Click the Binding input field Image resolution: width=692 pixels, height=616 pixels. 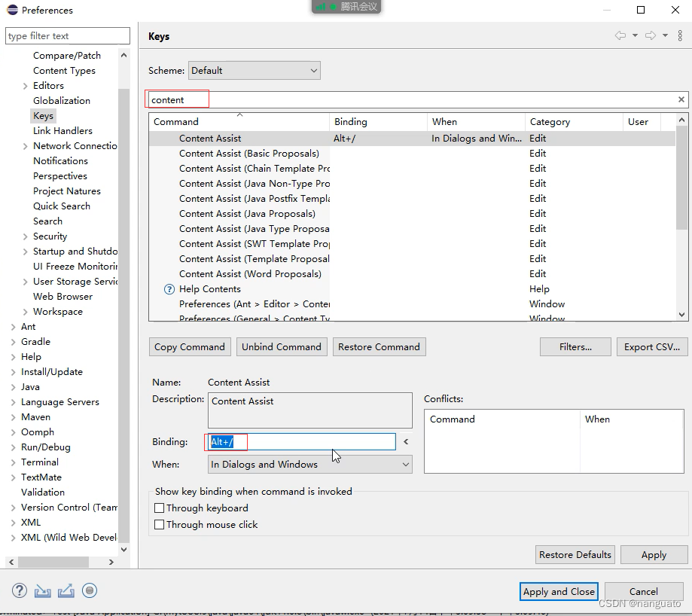click(x=302, y=442)
